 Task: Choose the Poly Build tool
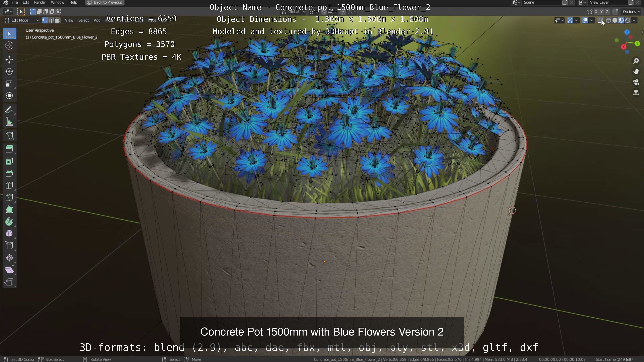(x=10, y=210)
